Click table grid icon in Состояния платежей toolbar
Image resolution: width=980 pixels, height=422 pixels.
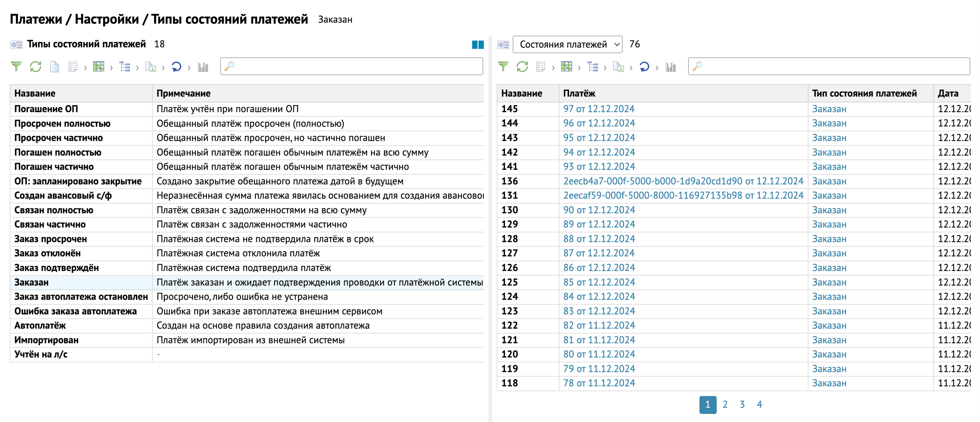[x=567, y=67]
